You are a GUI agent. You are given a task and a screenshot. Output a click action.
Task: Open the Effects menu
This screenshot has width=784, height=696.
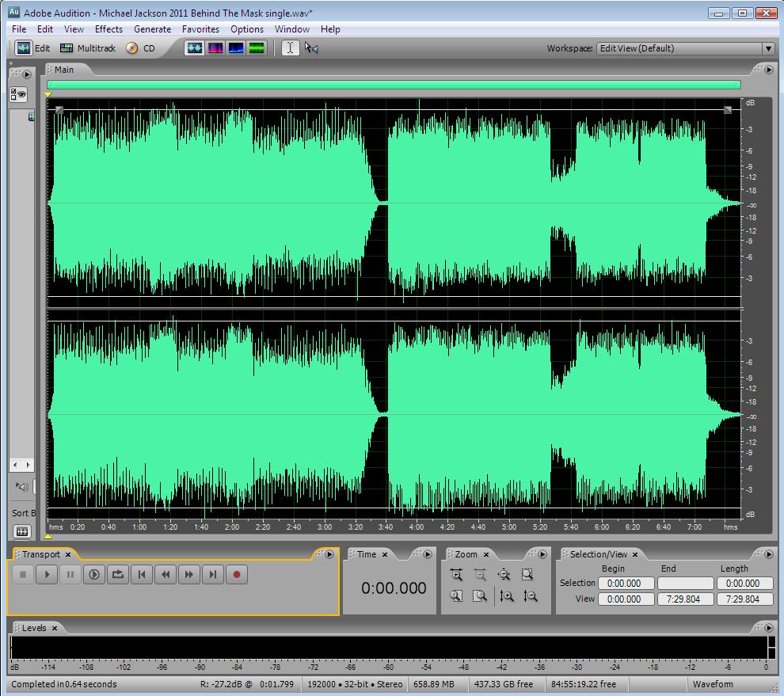(x=108, y=29)
